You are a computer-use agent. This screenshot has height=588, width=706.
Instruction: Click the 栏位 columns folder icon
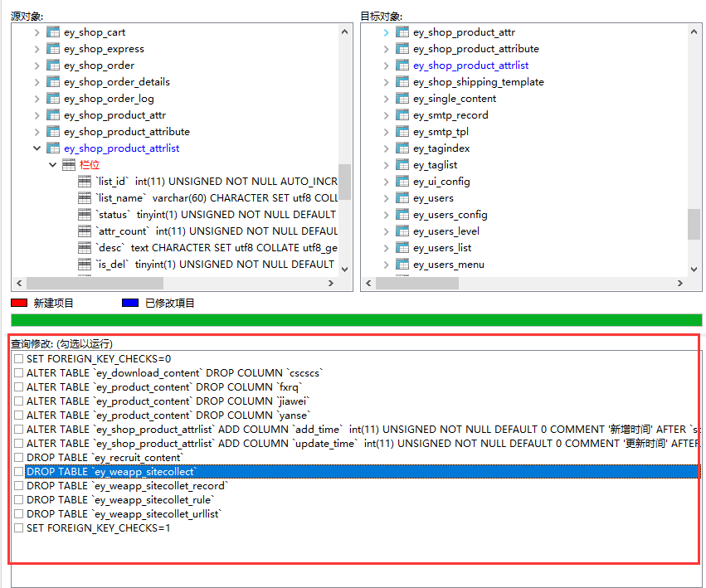tap(69, 165)
